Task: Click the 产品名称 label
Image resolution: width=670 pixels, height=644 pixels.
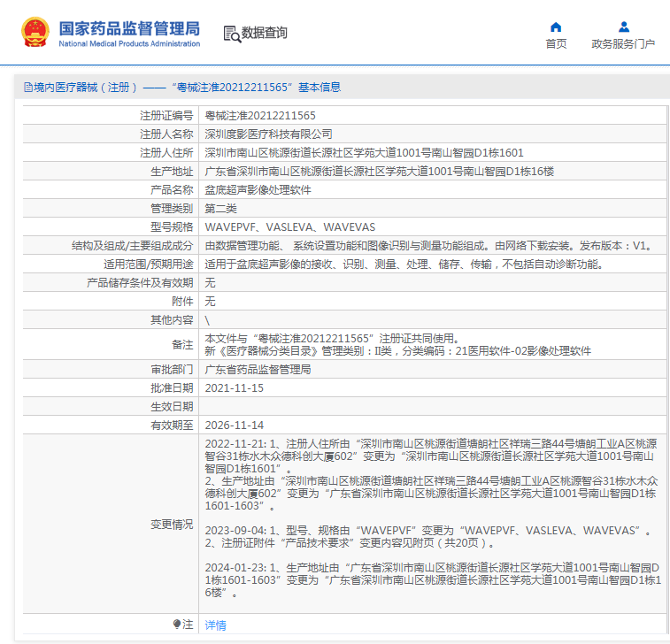Action: pyautogui.click(x=172, y=190)
